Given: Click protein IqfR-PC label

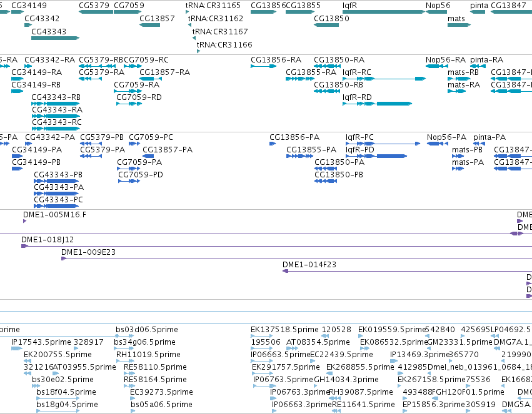Looking at the screenshot, I should click(359, 137).
